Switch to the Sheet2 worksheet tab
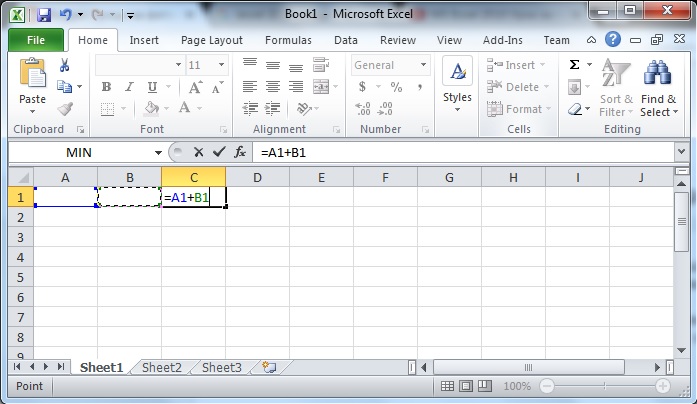Viewport: 697px width, 404px height. coord(162,368)
